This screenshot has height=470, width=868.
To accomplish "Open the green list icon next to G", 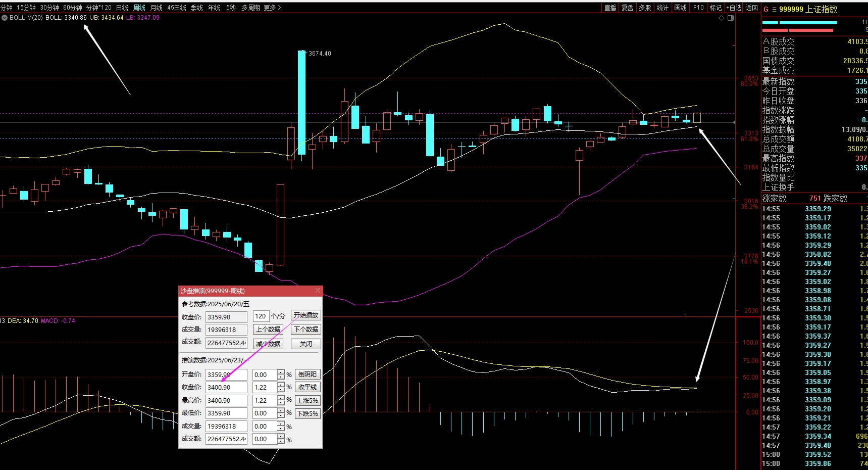I will pyautogui.click(x=774, y=9).
